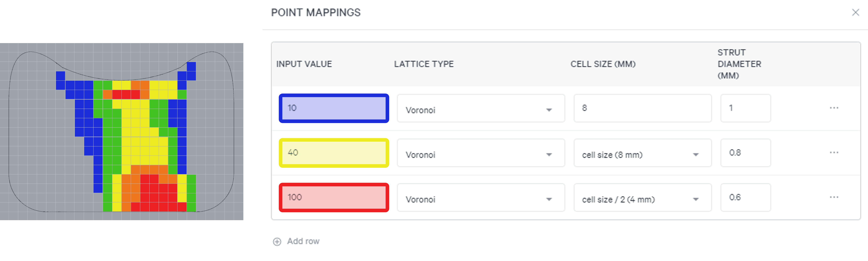Select the yellow input value 40 field
This screenshot has height=261, width=868.
point(334,153)
